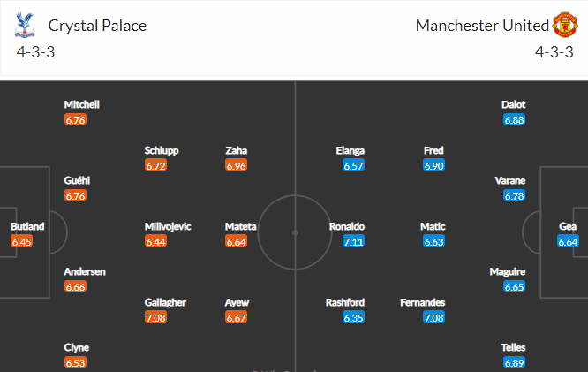Click Gallagher's 7.08 rating badge
588x372 pixels.
click(155, 317)
